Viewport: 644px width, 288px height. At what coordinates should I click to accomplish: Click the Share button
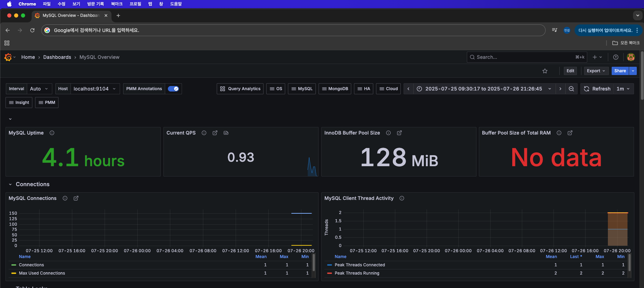(x=620, y=71)
